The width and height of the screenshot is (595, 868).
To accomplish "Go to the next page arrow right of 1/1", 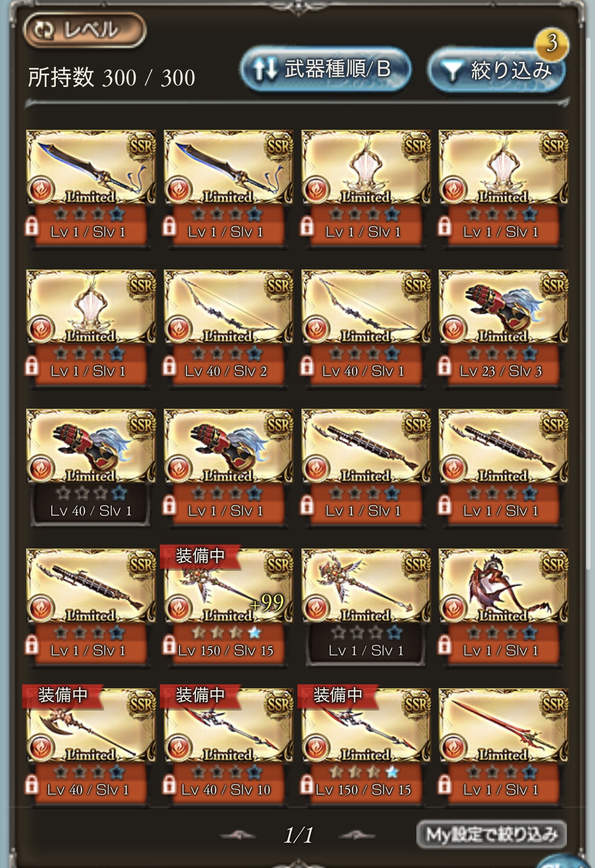I will pyautogui.click(x=357, y=835).
